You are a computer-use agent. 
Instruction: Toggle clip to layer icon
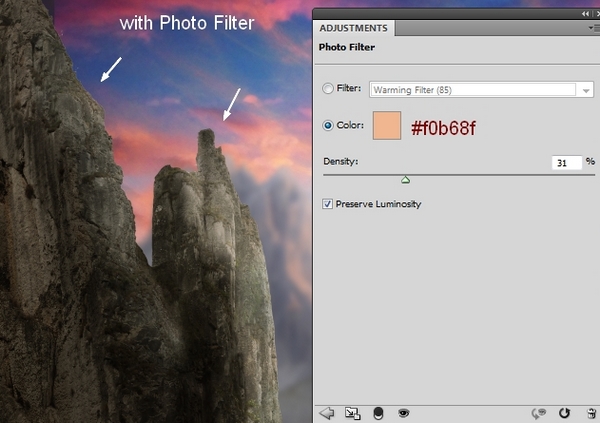click(379, 412)
